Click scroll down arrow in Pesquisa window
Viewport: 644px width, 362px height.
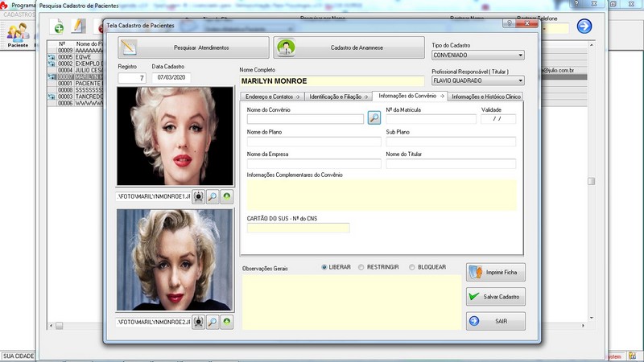(x=592, y=318)
